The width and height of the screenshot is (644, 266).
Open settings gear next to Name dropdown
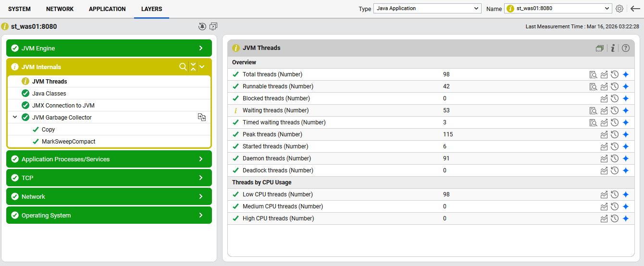pos(619,9)
